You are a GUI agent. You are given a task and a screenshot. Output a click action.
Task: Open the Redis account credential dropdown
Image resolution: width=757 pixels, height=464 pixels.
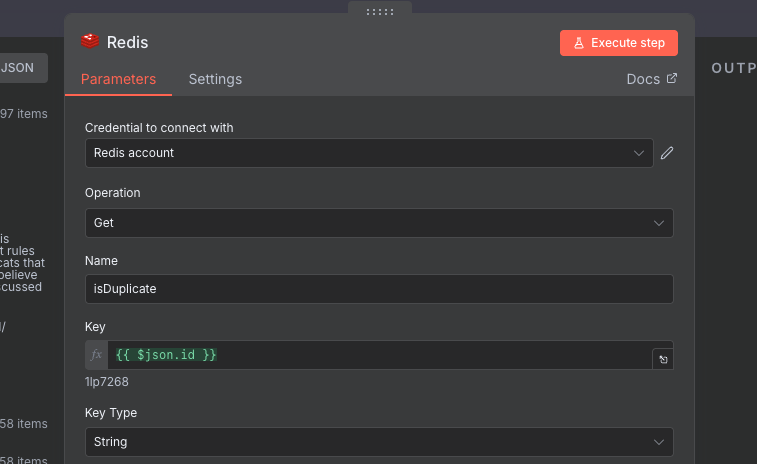(x=369, y=153)
